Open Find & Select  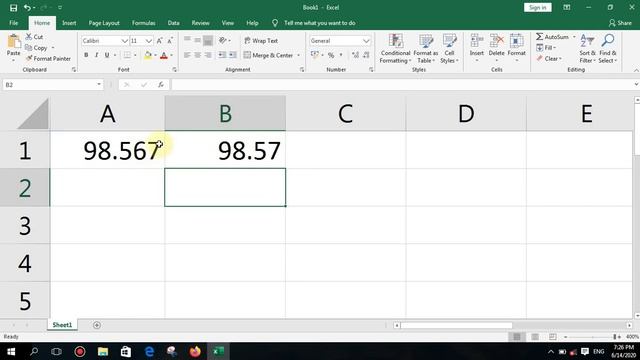(x=608, y=49)
